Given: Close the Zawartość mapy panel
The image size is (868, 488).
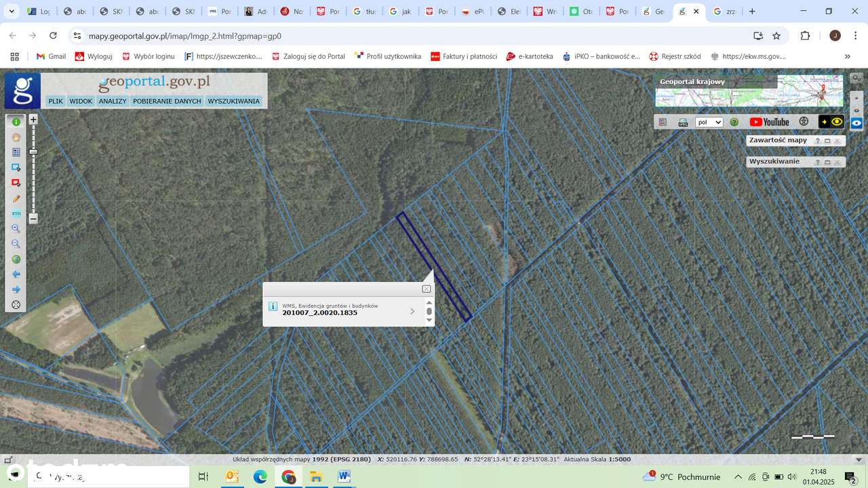Looking at the screenshot, I should (x=837, y=141).
